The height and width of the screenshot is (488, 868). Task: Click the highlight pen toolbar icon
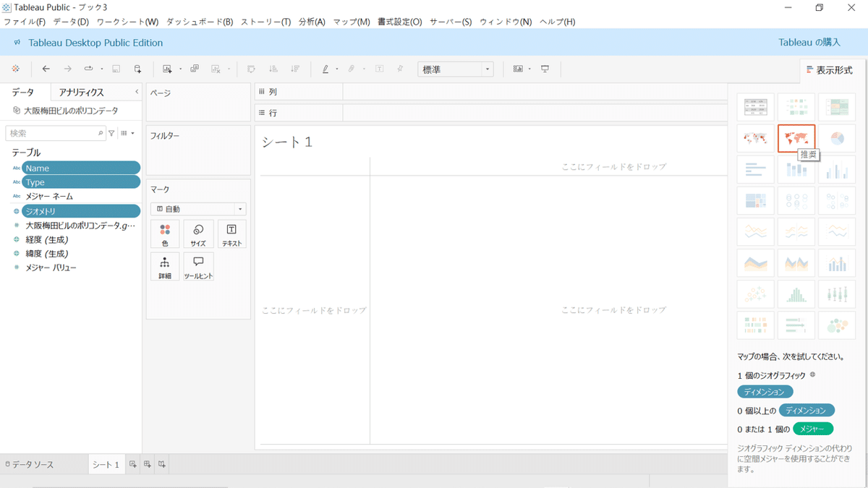point(325,69)
